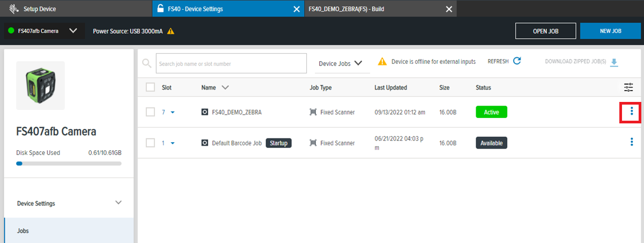Viewport: 644px width, 243px height.
Task: Click the OPEN JOB button
Action: [x=545, y=31]
